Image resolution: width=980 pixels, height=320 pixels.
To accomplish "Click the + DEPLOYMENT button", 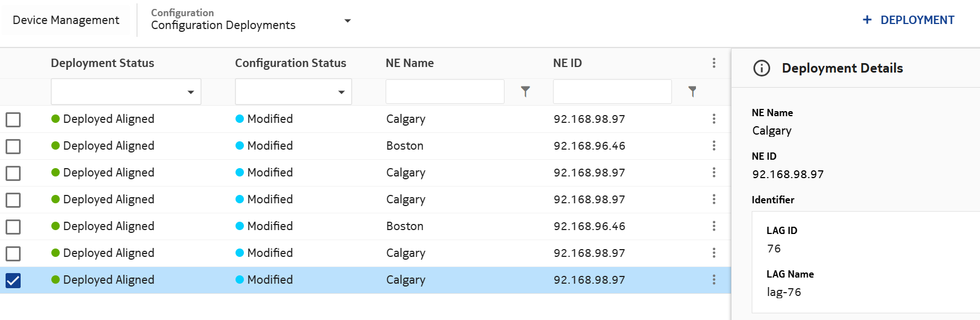I will [908, 20].
